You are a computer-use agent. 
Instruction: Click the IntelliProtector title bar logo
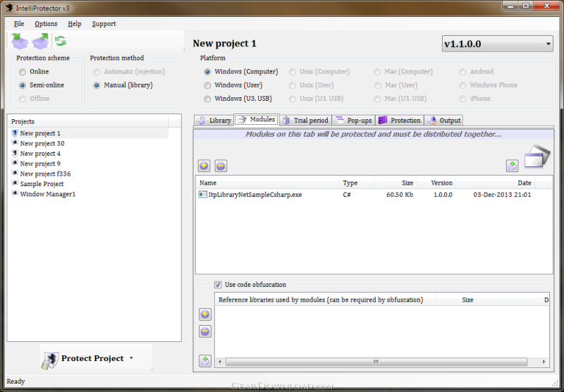coord(9,8)
